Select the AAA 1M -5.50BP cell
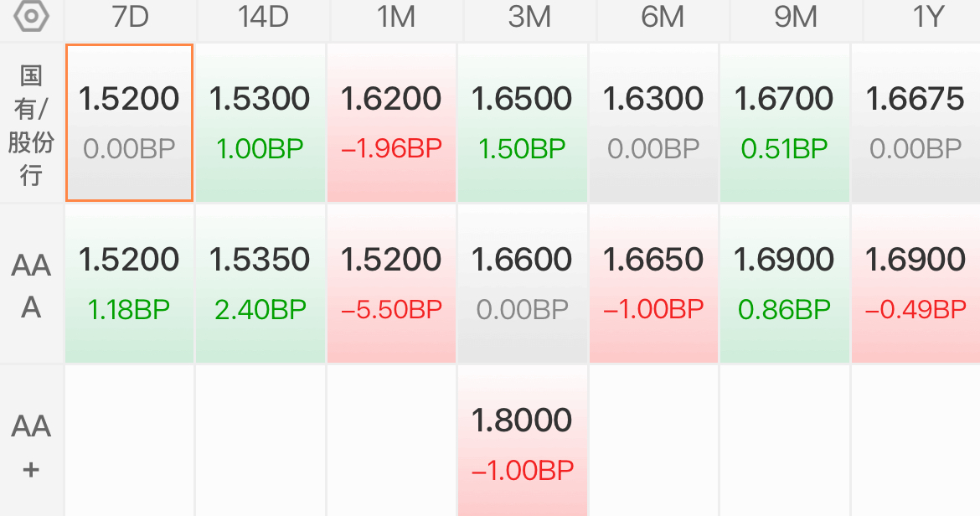980x516 pixels. (x=391, y=284)
